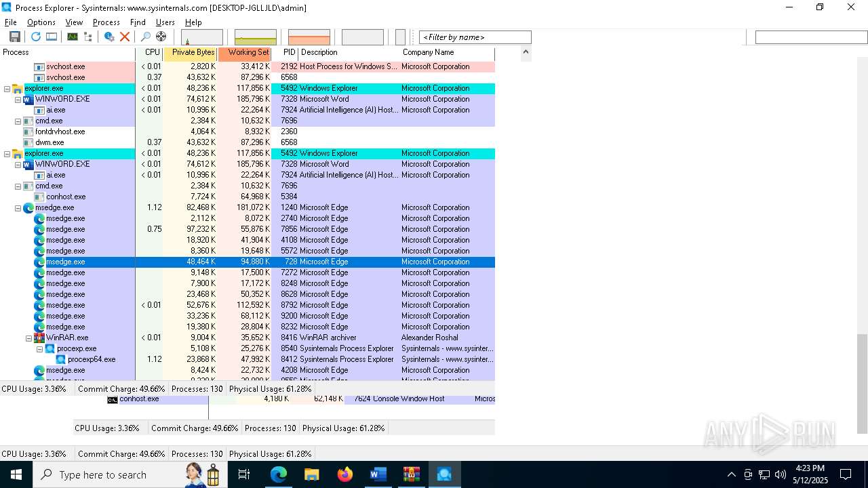The height and width of the screenshot is (488, 868).
Task: Click the procexp64.exe process icon
Action: [61, 359]
